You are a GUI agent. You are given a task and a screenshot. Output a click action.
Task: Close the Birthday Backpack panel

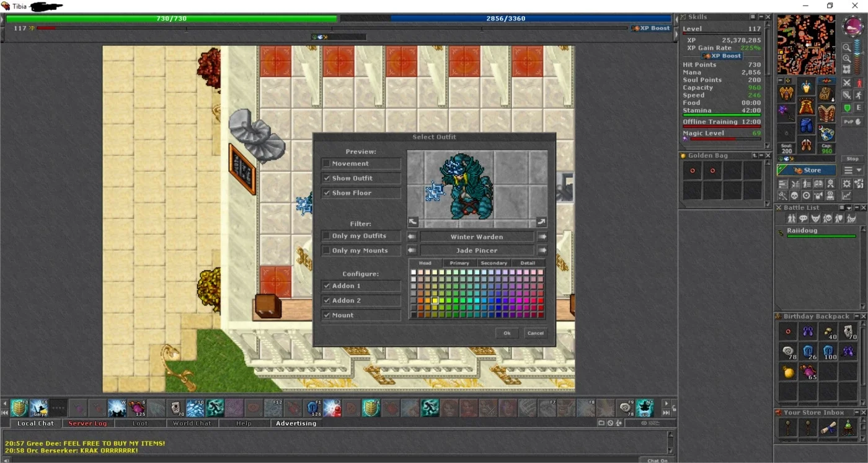point(863,317)
